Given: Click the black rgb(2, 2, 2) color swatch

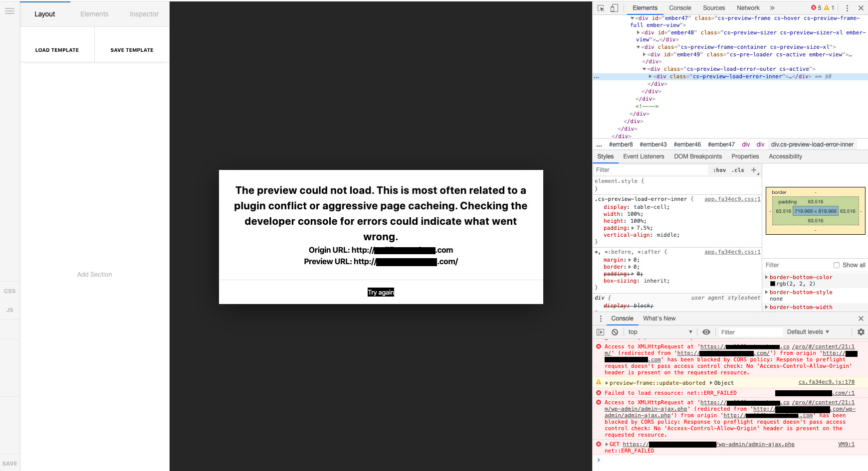Looking at the screenshot, I should click(773, 284).
